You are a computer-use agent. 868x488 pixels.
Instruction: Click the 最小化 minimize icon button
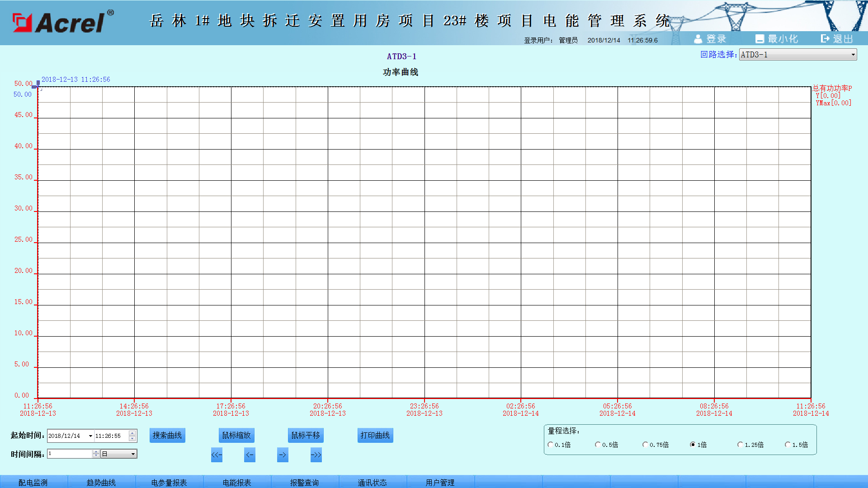pyautogui.click(x=777, y=39)
